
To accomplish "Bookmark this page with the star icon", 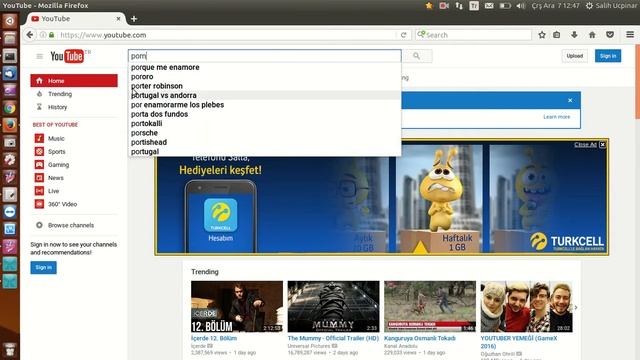I will (542, 35).
